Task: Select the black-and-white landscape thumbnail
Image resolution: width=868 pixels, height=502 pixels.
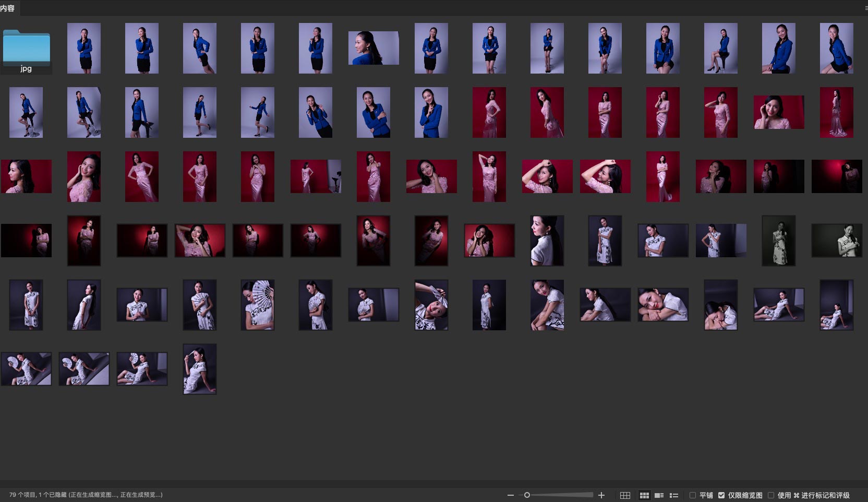Action: tap(836, 241)
